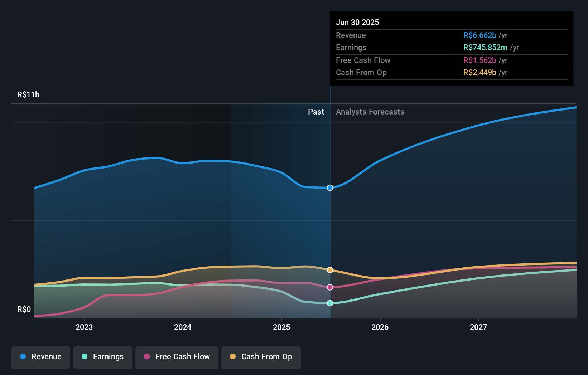The image size is (588, 375).
Task: Toggle the Cash From Op series visibility
Action: point(261,357)
